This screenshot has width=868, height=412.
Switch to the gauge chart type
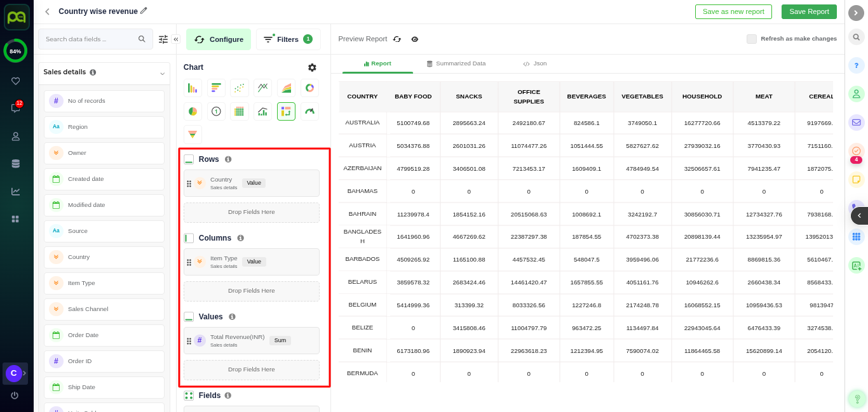pos(309,112)
